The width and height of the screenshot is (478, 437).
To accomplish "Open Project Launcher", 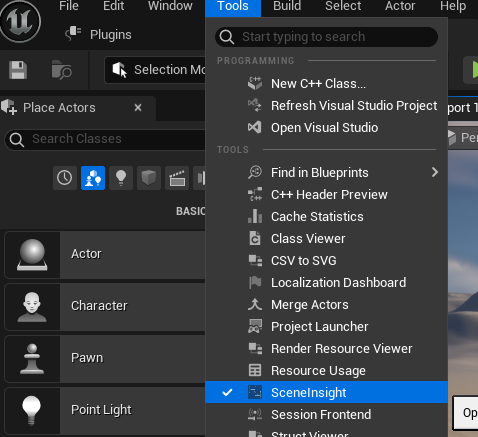I will [x=326, y=327].
